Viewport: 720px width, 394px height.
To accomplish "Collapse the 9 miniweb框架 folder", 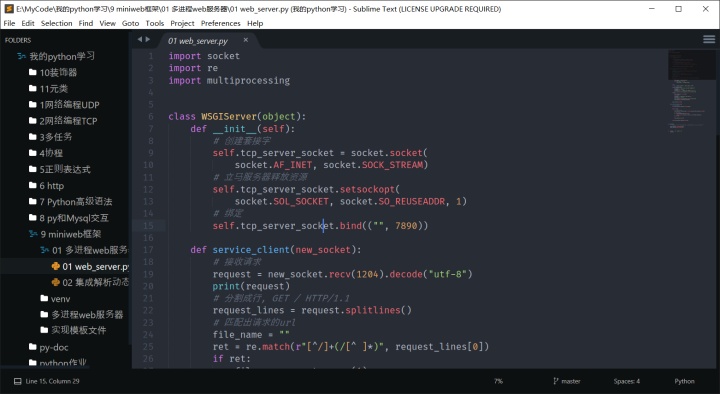I will tap(65, 234).
